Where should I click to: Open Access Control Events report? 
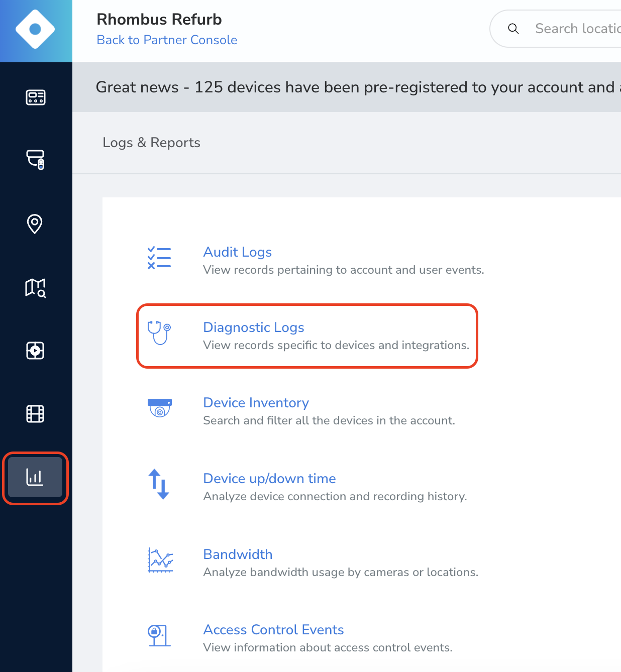(x=273, y=630)
